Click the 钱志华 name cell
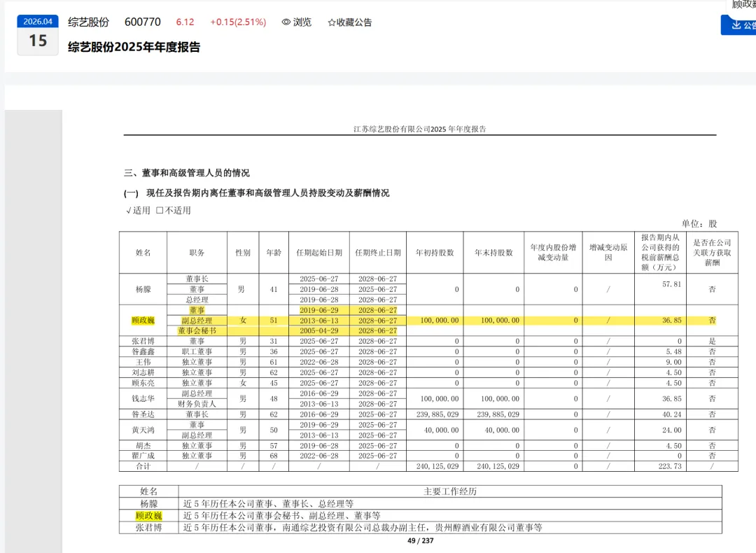Screen dimensions: 756x553 tap(143, 399)
